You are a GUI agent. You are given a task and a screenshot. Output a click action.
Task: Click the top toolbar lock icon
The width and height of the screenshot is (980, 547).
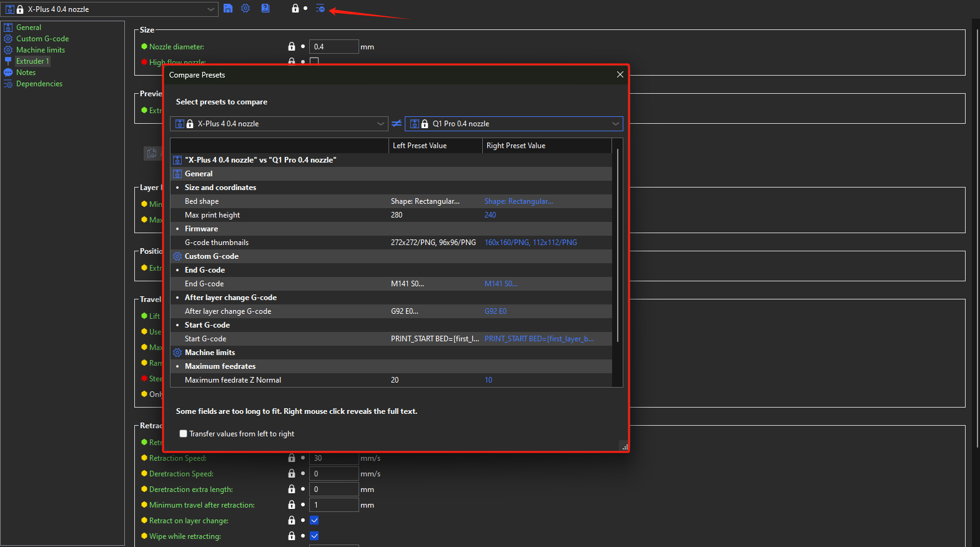click(295, 8)
